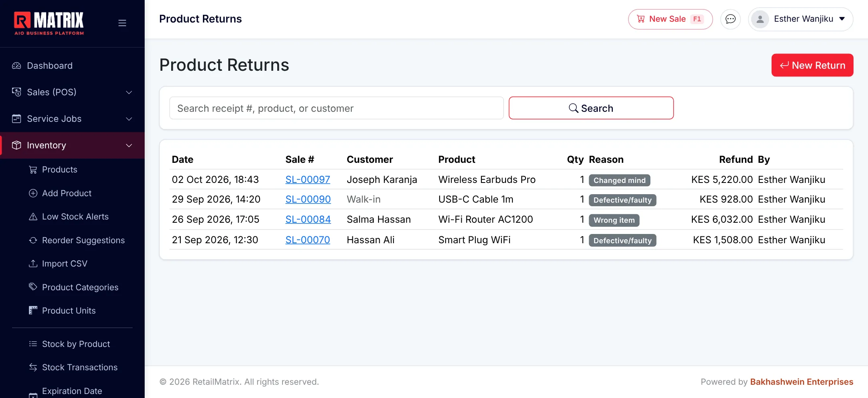Screen dimensions: 868x398
Task: Open the Bakhashwein Enterprises link
Action: [802, 382]
